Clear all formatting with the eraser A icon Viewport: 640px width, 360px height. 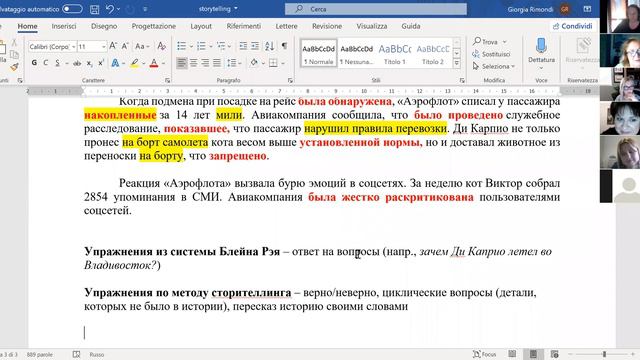pyautogui.click(x=162, y=46)
